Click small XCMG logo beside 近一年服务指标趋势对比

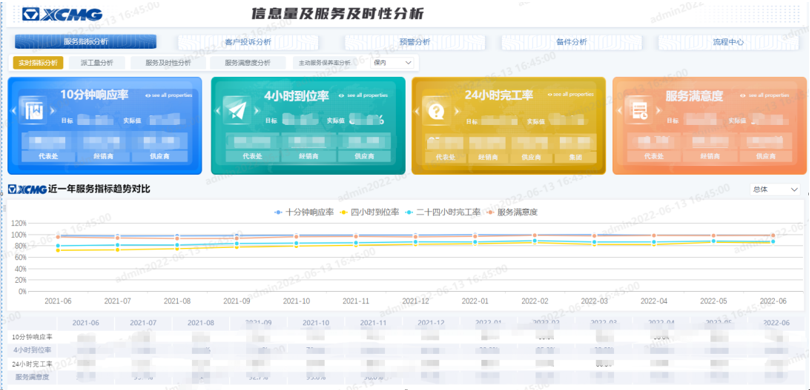coord(27,190)
